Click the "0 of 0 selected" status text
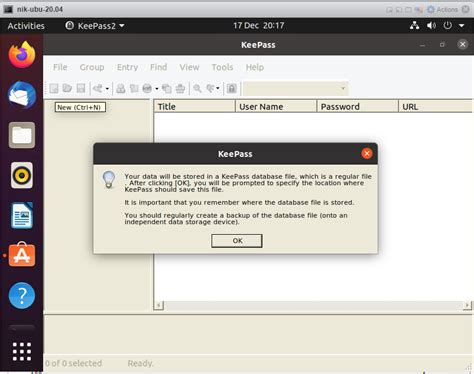 (73, 363)
